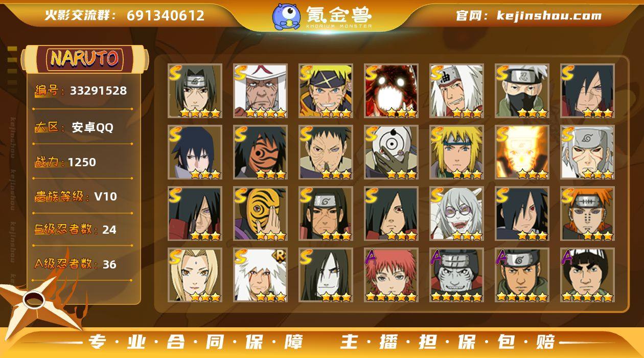Select the Itachi portrait in first slot

[195, 91]
